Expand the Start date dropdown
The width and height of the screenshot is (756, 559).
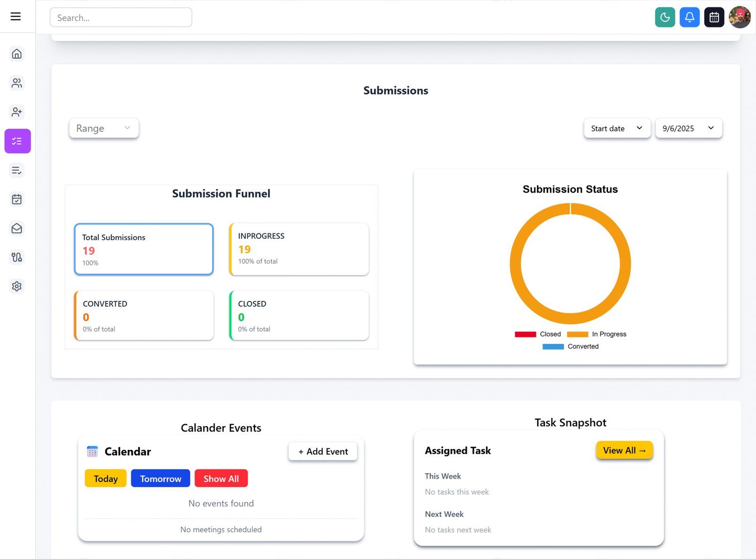[617, 128]
